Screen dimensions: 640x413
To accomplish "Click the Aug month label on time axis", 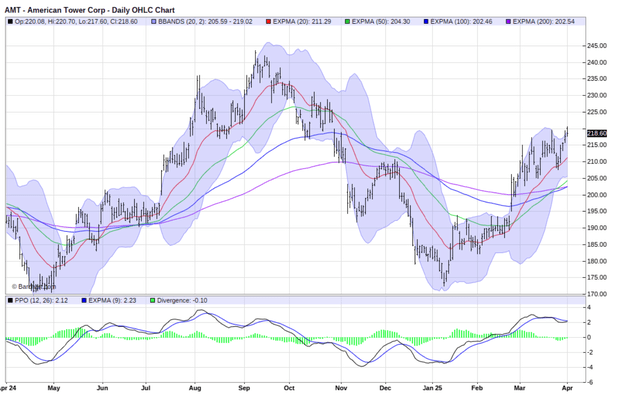I will click(x=195, y=388).
